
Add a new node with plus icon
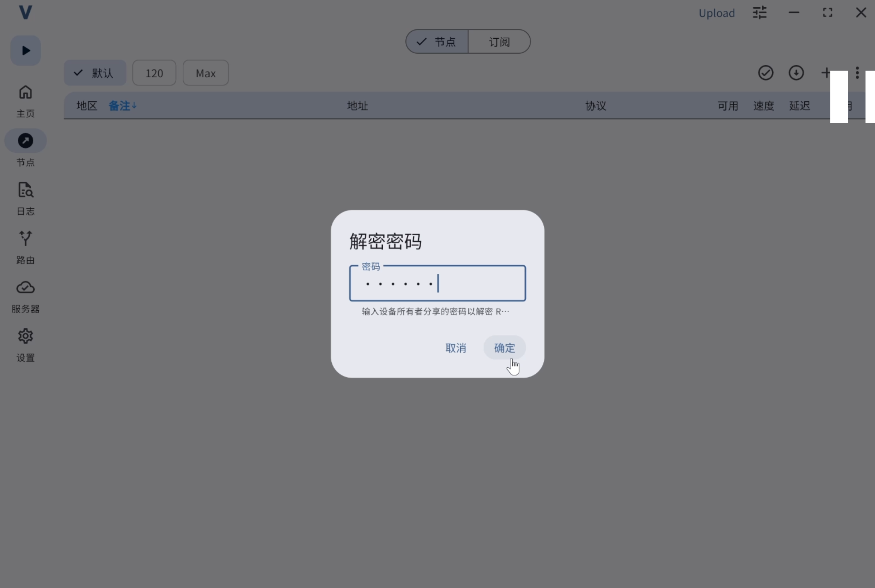(826, 73)
